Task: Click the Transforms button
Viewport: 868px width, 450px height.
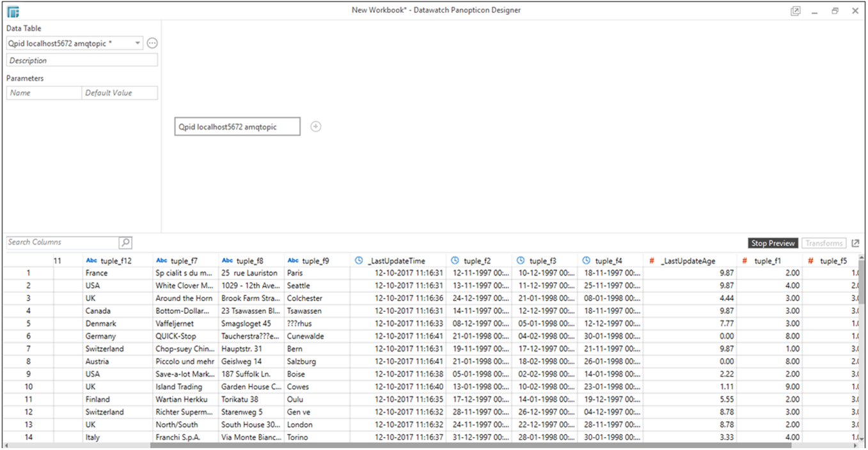Action: (x=823, y=244)
